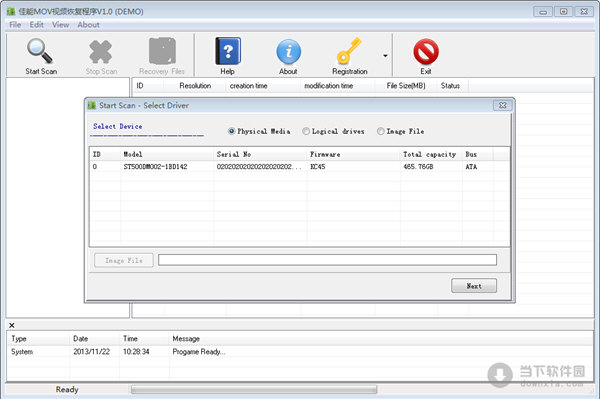Click the Bus column header
This screenshot has width=600, height=399.
tap(478, 154)
